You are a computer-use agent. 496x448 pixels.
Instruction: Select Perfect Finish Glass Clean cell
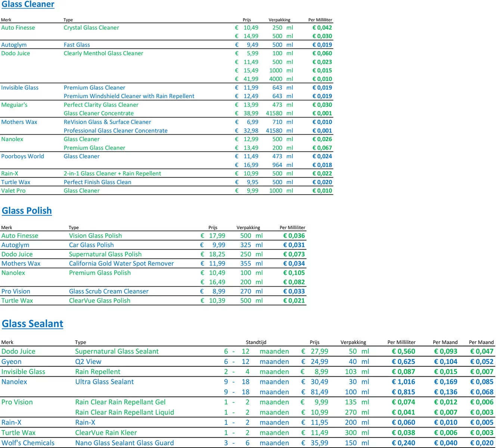(x=97, y=182)
